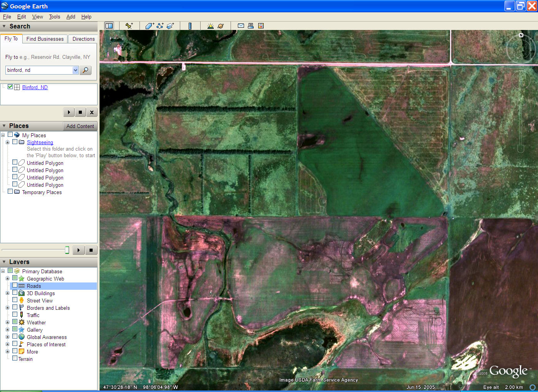Click the Jun 15, 2005 imagery date

click(x=421, y=387)
